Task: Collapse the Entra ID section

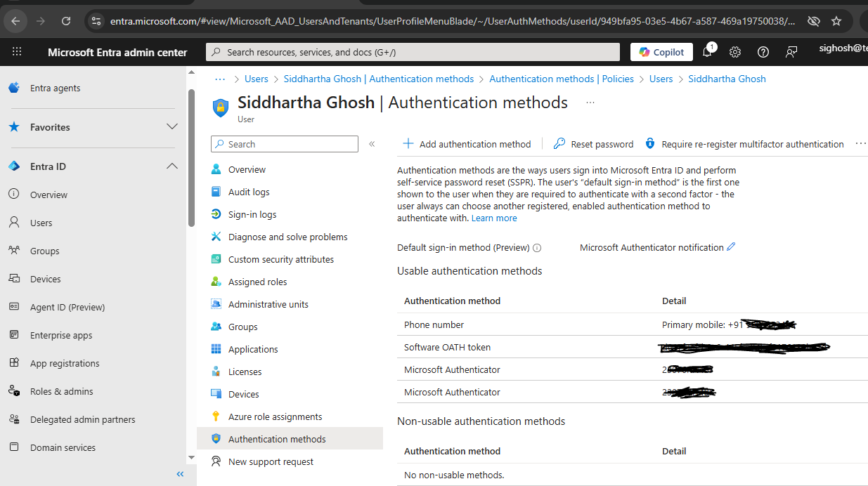Action: click(171, 166)
